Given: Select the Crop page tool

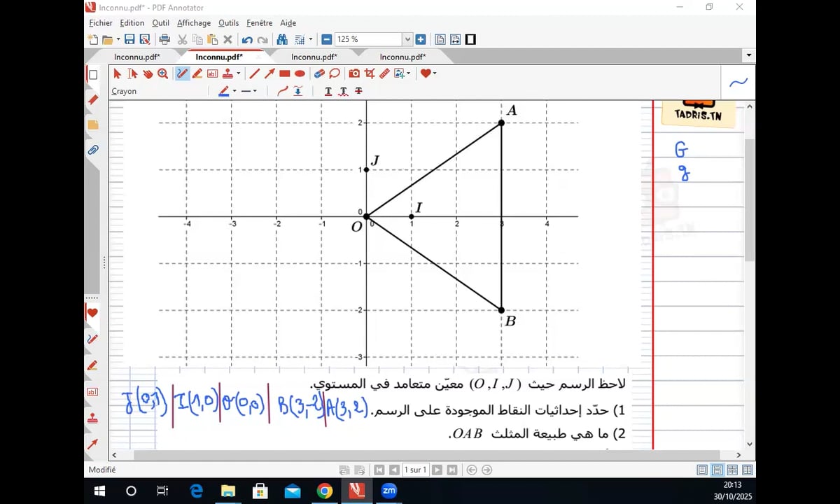Looking at the screenshot, I should [x=370, y=73].
